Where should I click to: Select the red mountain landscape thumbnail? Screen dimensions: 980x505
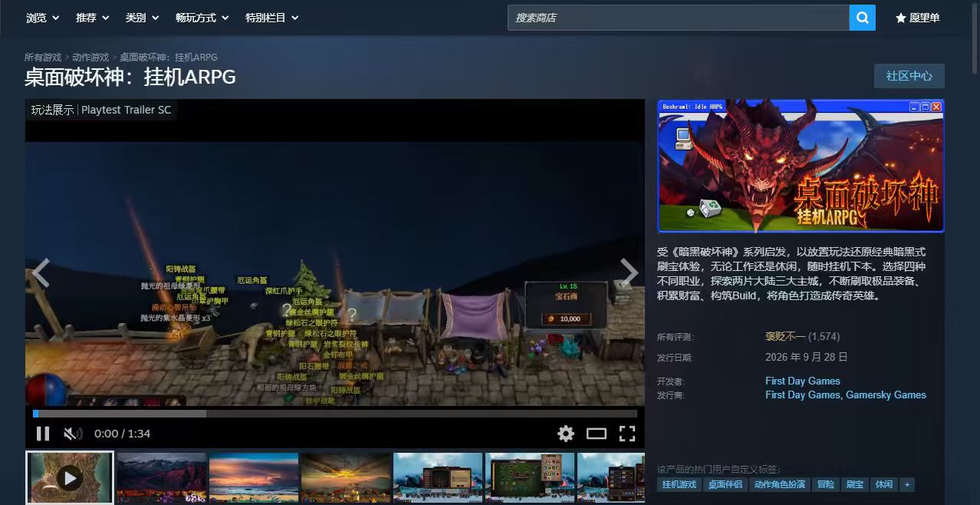pyautogui.click(x=162, y=478)
